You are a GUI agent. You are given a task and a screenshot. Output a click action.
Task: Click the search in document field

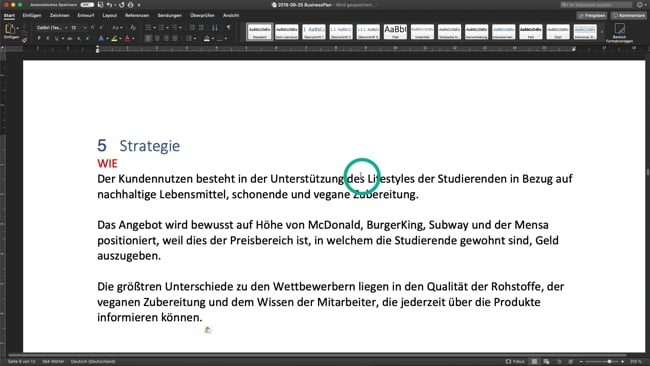click(597, 5)
